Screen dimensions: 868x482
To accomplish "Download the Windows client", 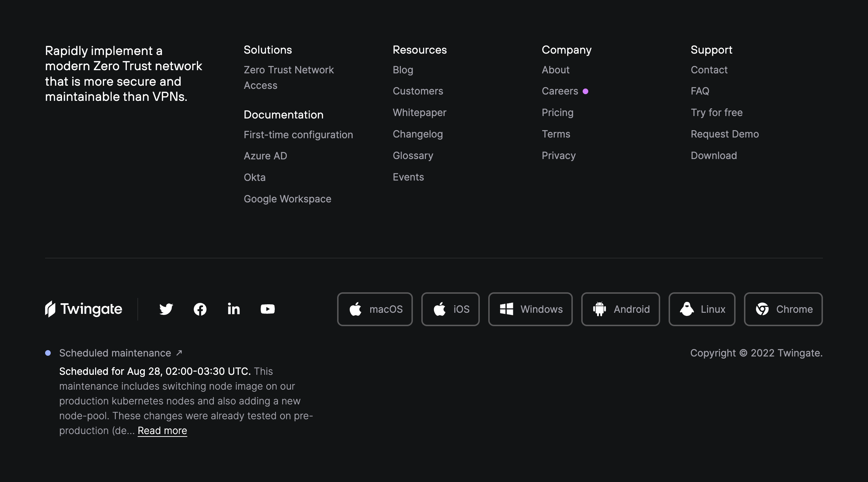I will (530, 309).
